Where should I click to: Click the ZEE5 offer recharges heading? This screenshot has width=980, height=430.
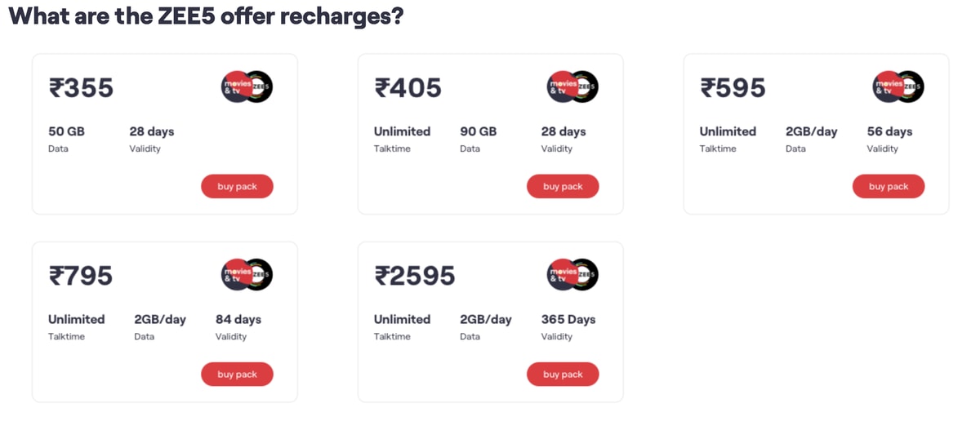click(206, 16)
